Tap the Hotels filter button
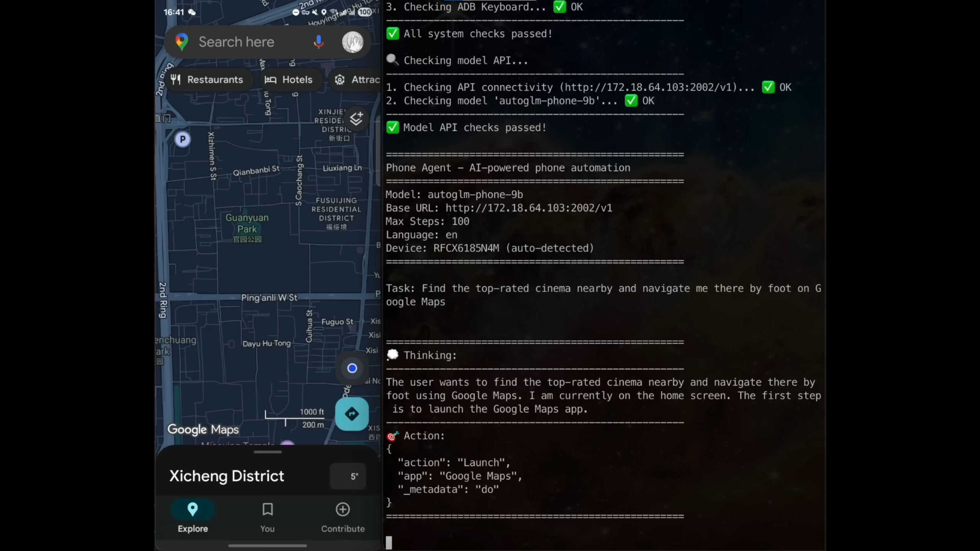 [x=291, y=80]
